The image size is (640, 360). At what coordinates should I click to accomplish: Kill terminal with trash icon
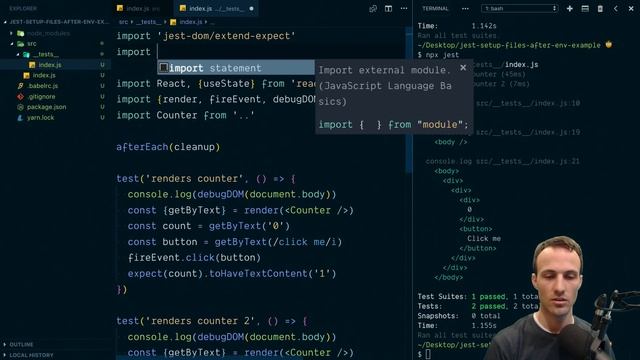pos(600,9)
